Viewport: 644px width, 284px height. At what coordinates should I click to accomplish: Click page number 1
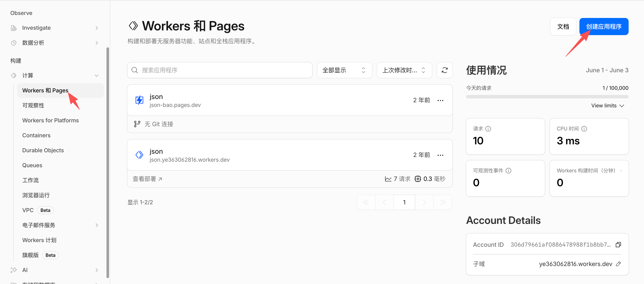(x=404, y=202)
